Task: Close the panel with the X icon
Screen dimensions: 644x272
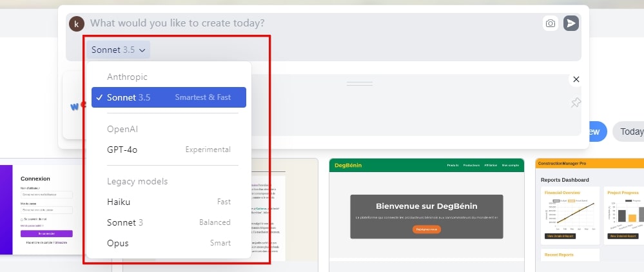Action: [x=576, y=79]
